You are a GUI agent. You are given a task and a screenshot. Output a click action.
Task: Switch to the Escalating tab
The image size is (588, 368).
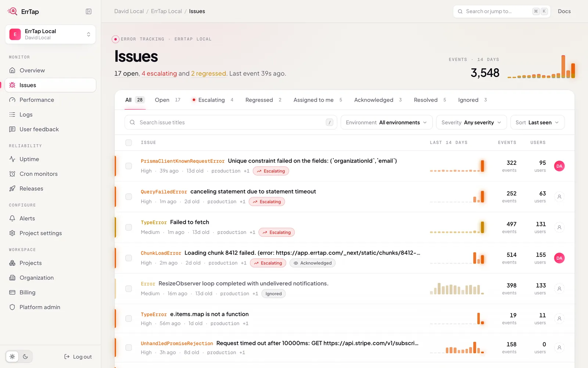(212, 100)
